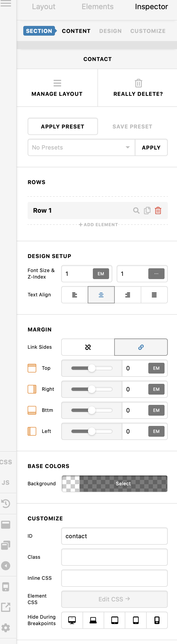Inspect Row 1 with magnifier icon
Screen dimensions: 177x644
136,211
